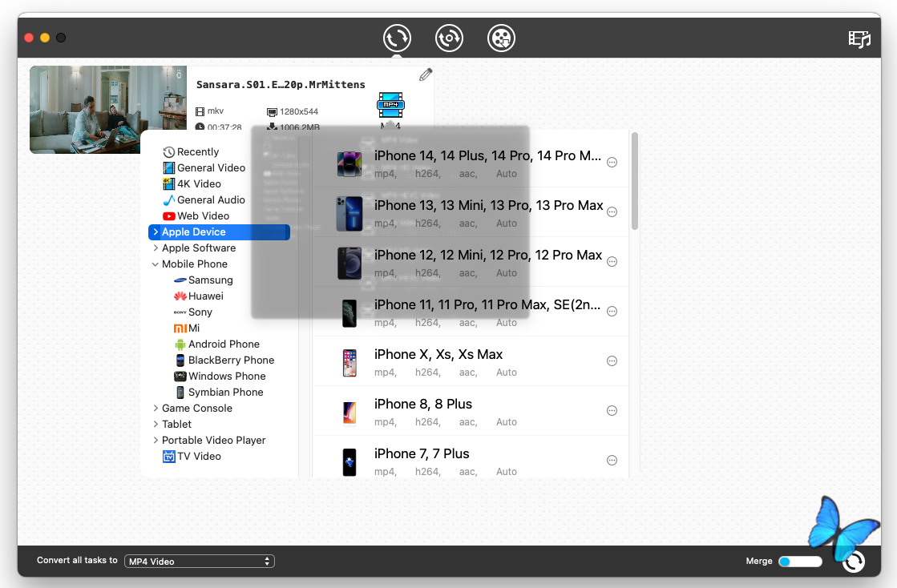Select Web Video category
The height and width of the screenshot is (588, 897).
pos(196,216)
